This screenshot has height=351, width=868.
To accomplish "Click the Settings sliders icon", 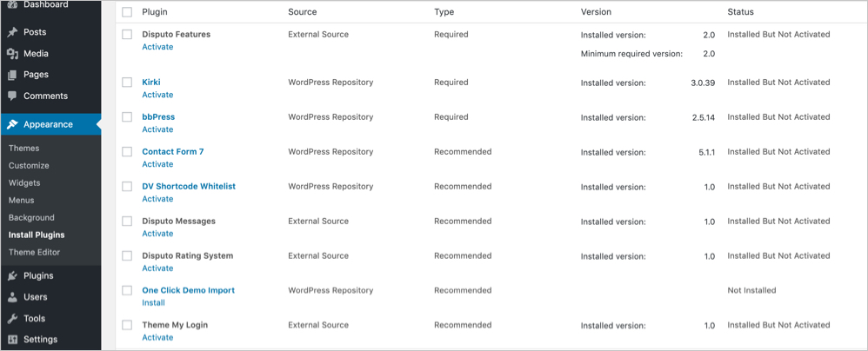I will tap(12, 340).
